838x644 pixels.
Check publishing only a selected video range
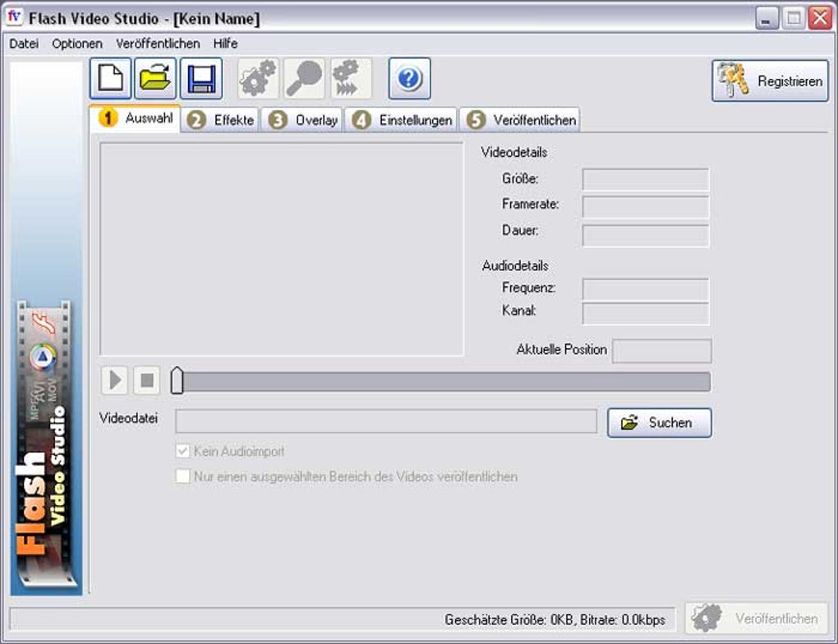[x=182, y=476]
